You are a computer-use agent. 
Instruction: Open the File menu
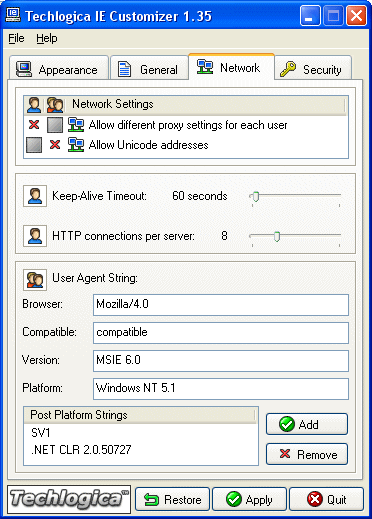[x=16, y=38]
